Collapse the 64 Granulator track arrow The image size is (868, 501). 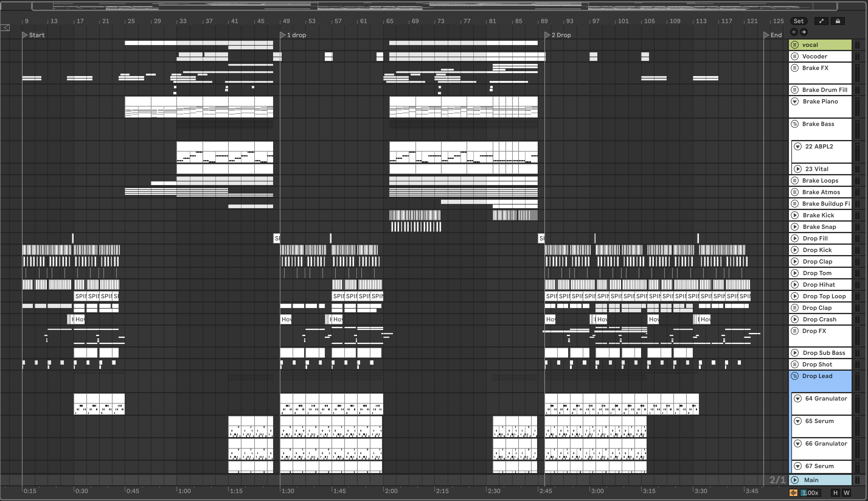797,398
